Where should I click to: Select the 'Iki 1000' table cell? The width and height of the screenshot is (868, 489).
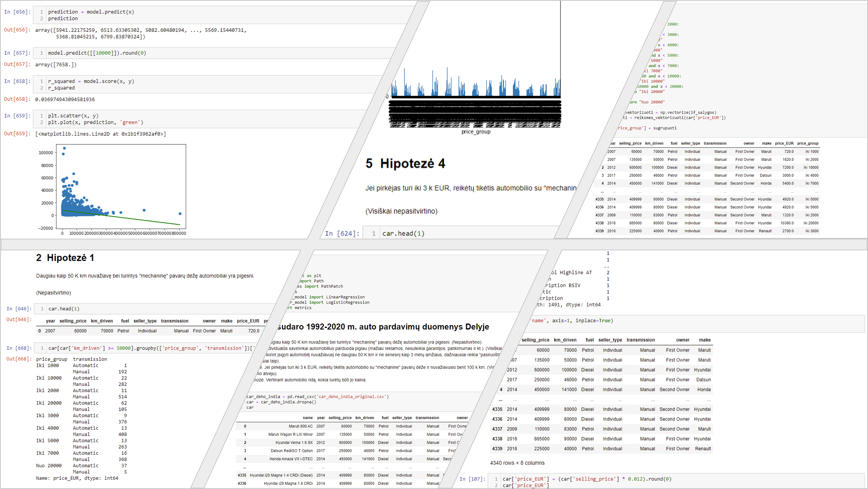tap(812, 152)
